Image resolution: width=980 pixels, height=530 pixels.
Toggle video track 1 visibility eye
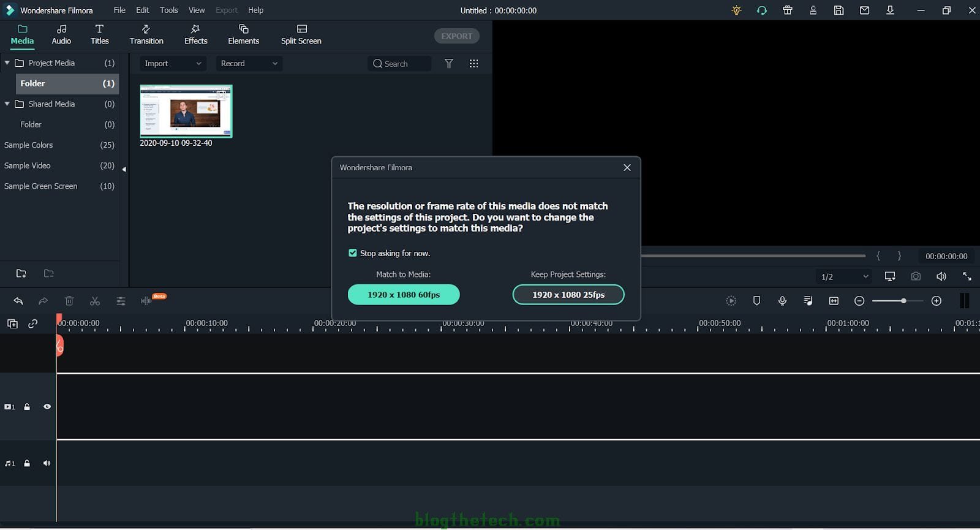47,407
